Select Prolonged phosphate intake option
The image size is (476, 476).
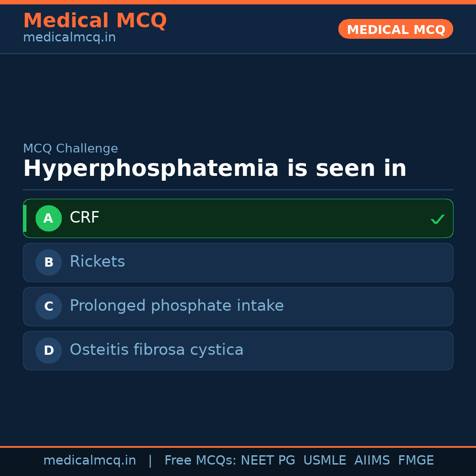[177, 306]
